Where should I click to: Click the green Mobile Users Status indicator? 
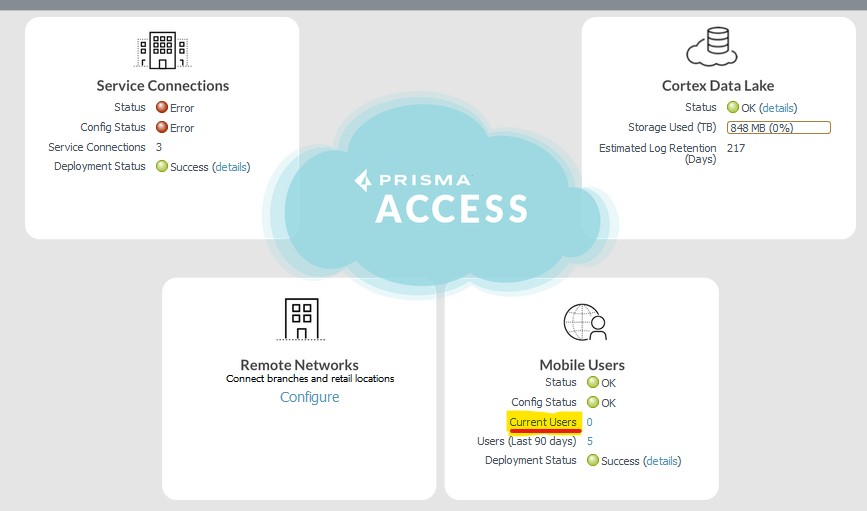pyautogui.click(x=593, y=383)
